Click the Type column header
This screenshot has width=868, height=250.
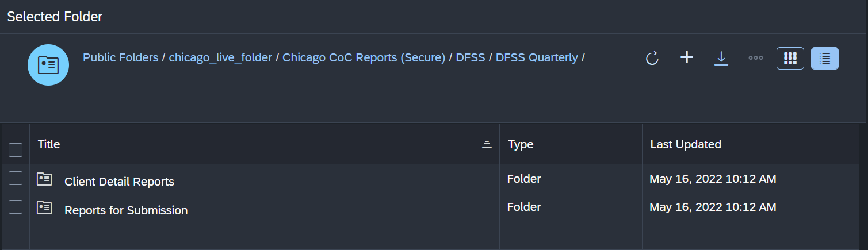coord(521,144)
